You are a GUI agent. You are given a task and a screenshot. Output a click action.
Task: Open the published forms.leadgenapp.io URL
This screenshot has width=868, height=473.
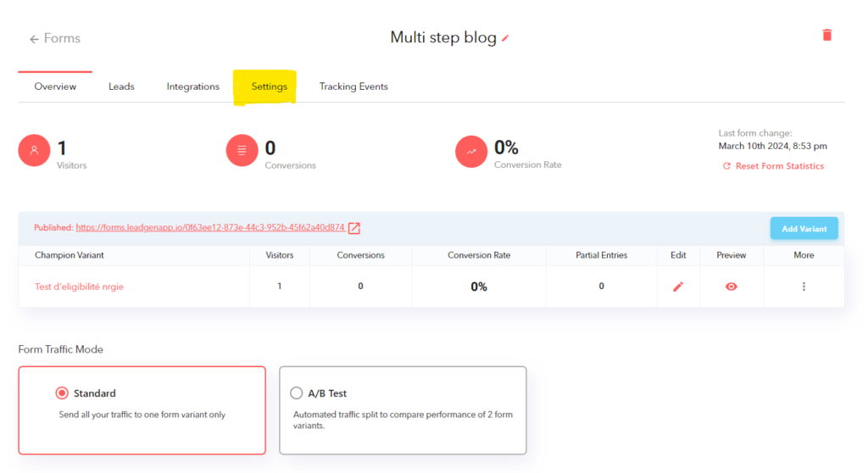[210, 228]
